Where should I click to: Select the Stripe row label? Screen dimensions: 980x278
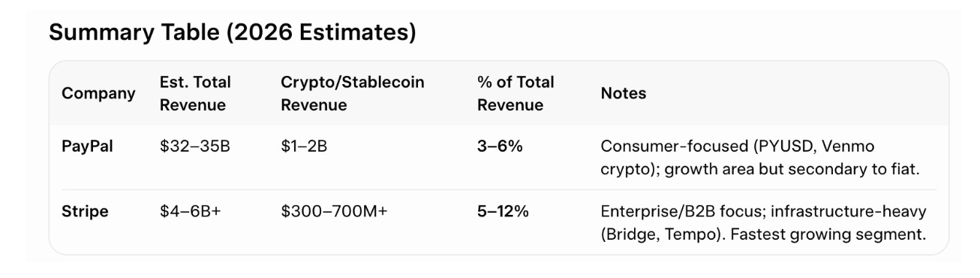[x=85, y=212]
